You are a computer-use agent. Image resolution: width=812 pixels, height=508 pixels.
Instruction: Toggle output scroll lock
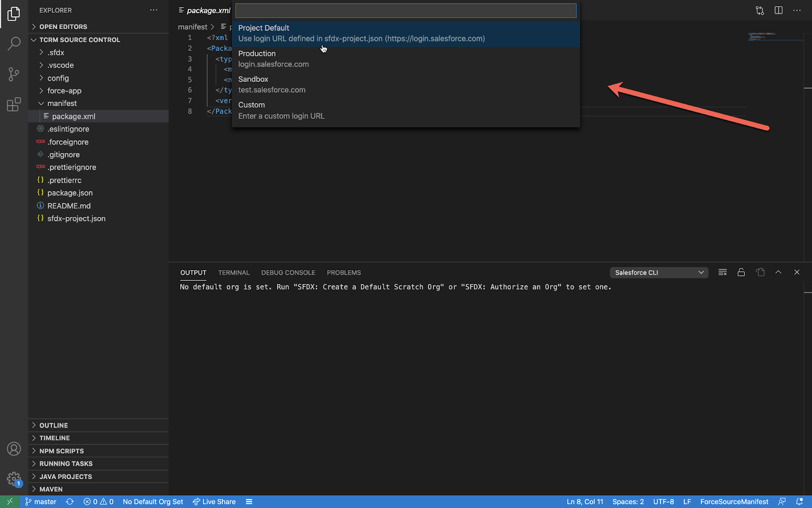(741, 272)
